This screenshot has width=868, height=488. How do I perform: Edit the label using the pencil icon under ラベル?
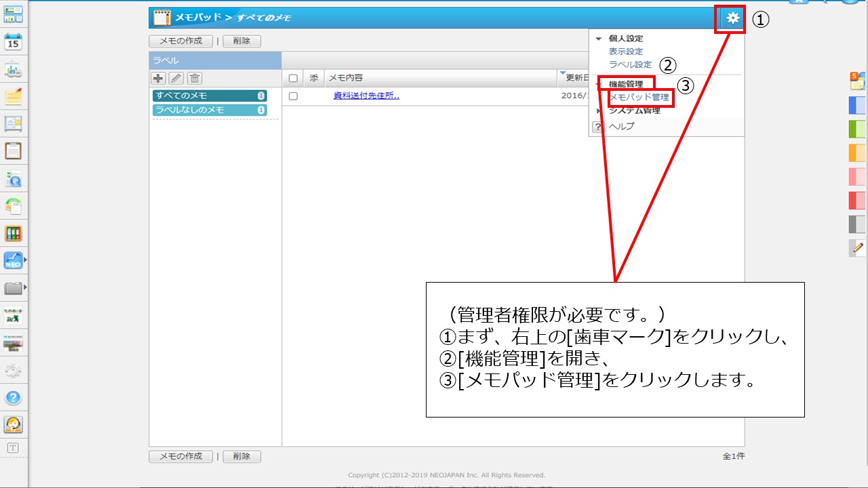tap(176, 79)
